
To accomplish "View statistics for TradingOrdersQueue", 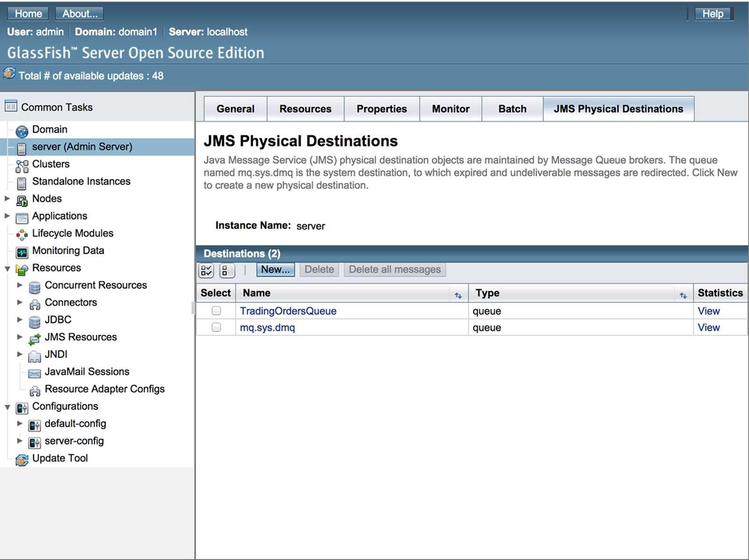I will click(709, 311).
